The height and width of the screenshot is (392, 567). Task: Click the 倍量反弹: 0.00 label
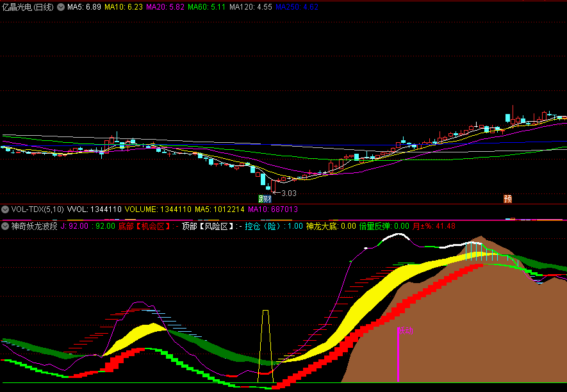384,226
